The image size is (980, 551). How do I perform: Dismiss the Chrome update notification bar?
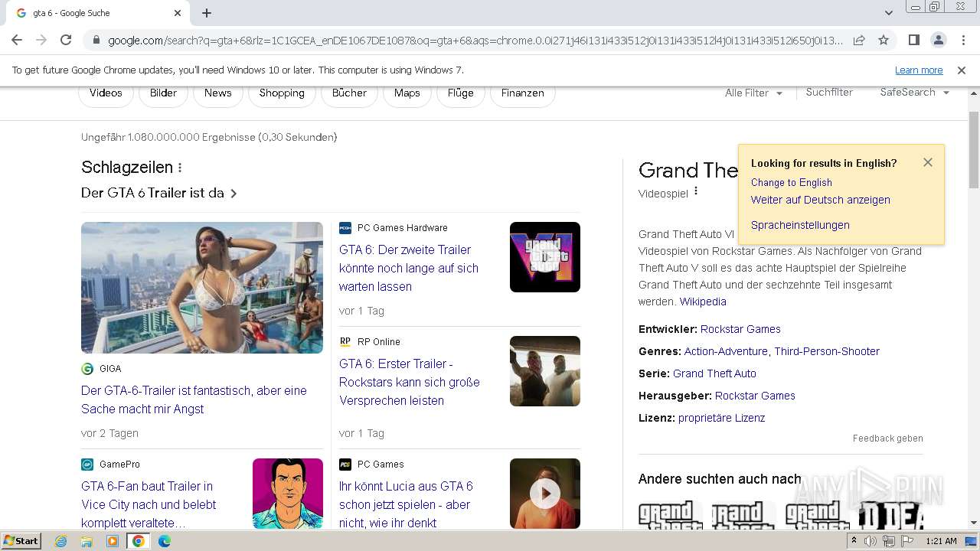pos(962,70)
